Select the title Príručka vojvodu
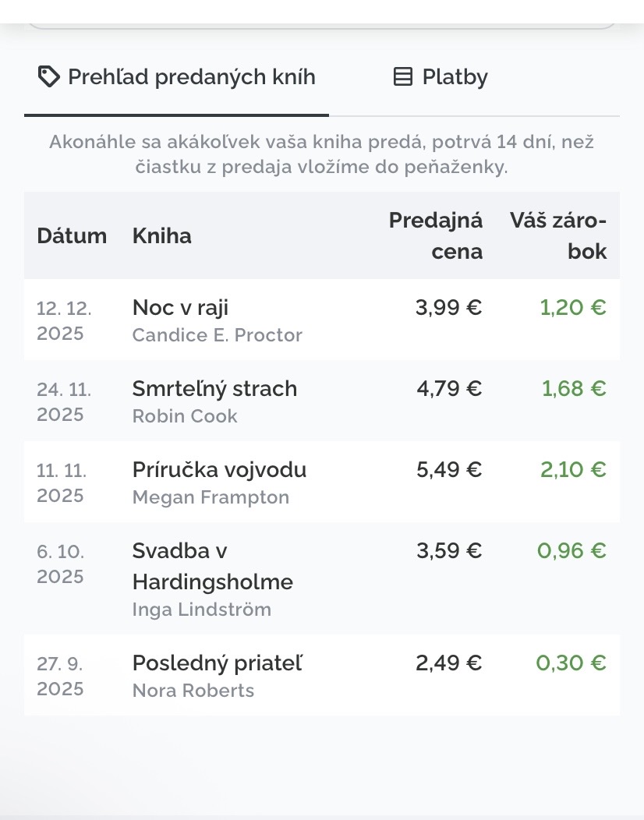This screenshot has height=820, width=644. pyautogui.click(x=219, y=469)
